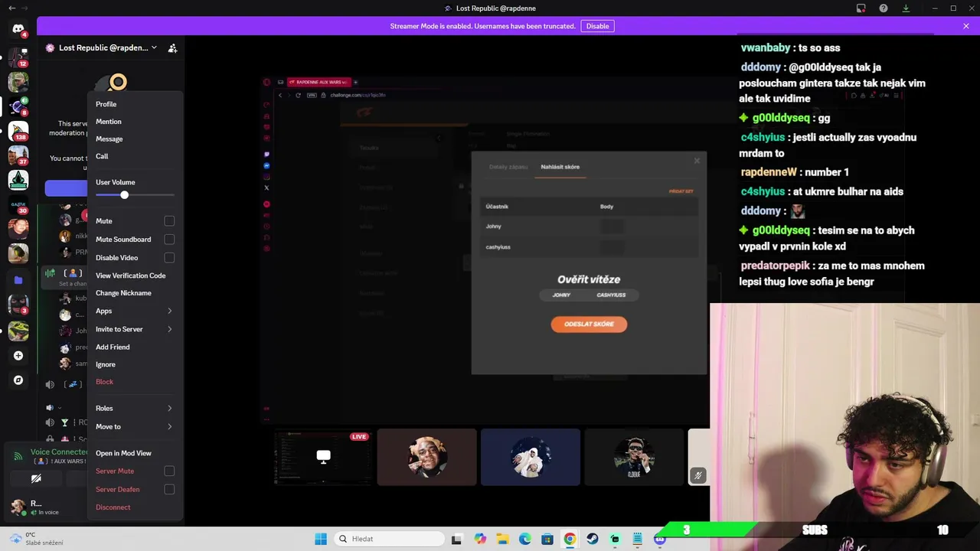
Task: Tick the Disable Video checkbox
Action: click(x=169, y=258)
